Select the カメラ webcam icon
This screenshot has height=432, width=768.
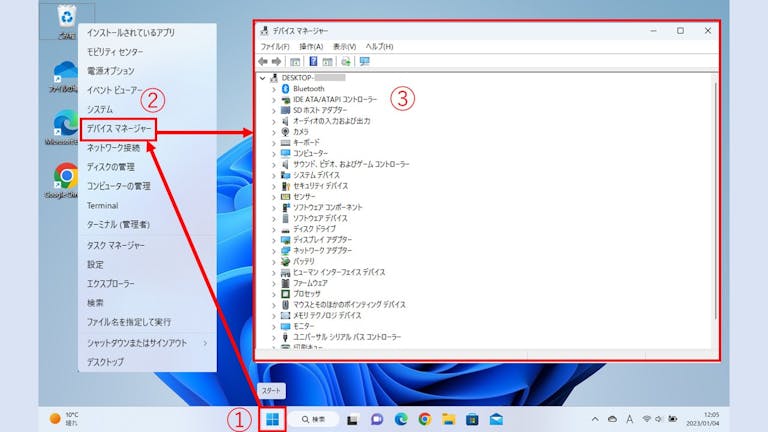tap(286, 132)
